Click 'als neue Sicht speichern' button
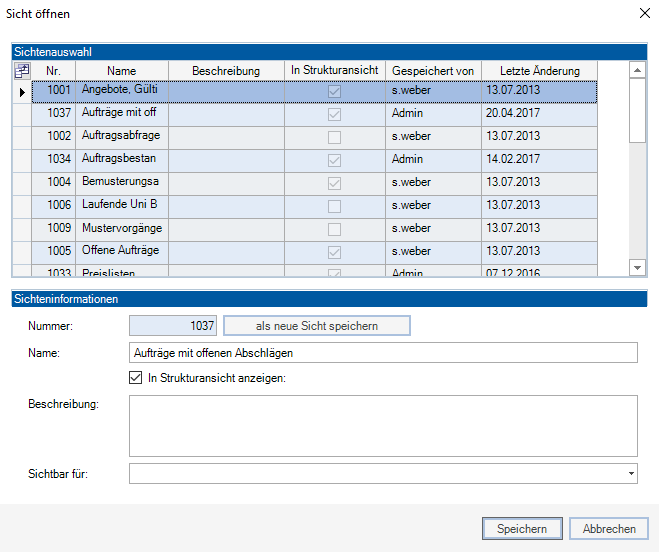 316,325
